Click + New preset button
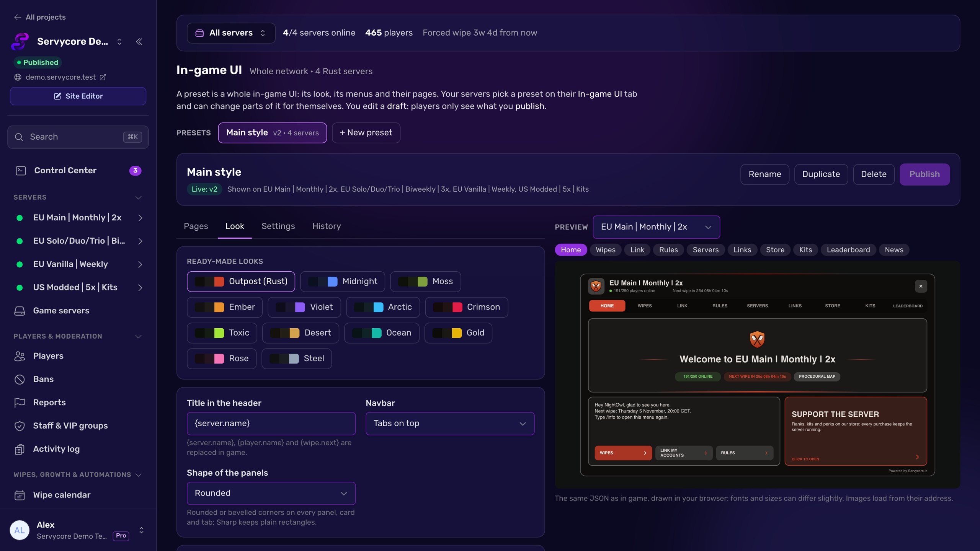This screenshot has height=551, width=980. point(366,133)
